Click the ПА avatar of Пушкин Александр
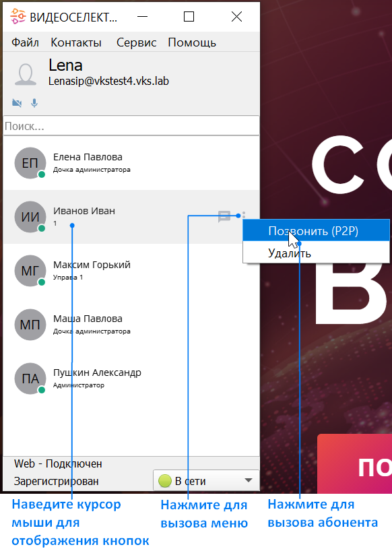Image resolution: width=392 pixels, height=549 pixels. tap(30, 379)
